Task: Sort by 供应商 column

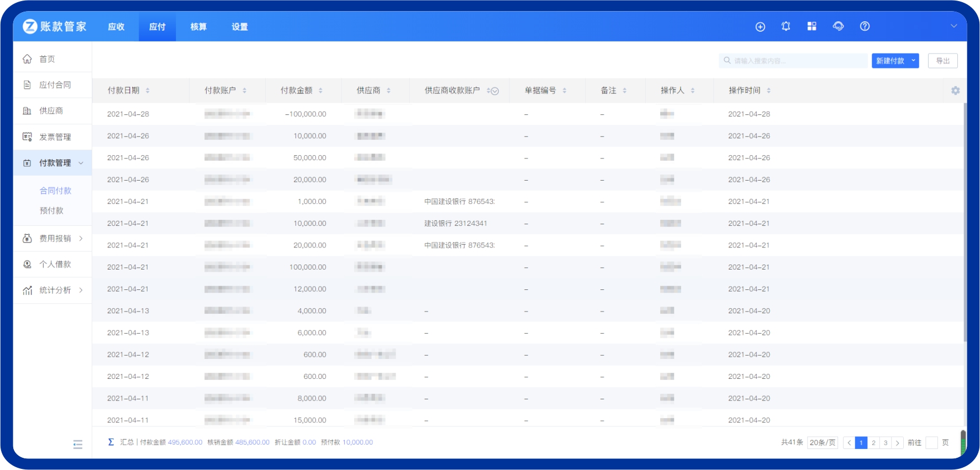Action: pos(388,91)
